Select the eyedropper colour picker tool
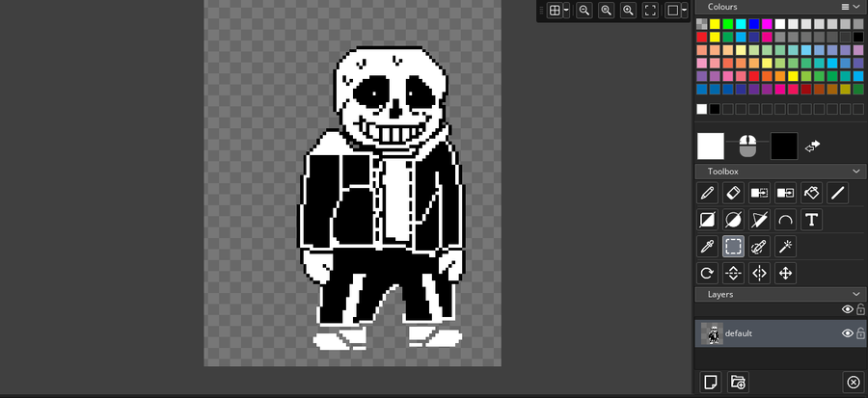 click(x=707, y=246)
